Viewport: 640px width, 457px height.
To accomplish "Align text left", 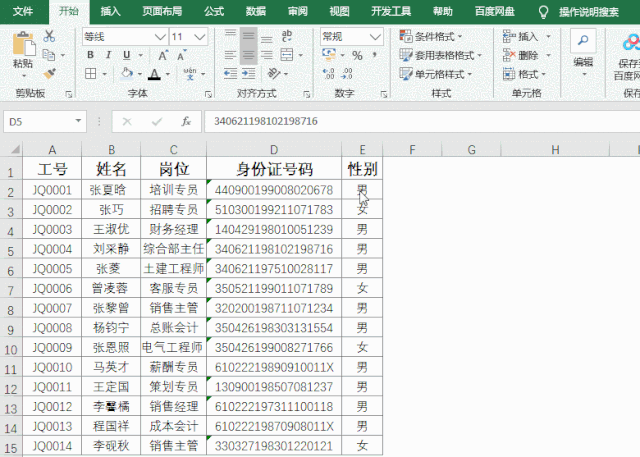I will (x=230, y=55).
